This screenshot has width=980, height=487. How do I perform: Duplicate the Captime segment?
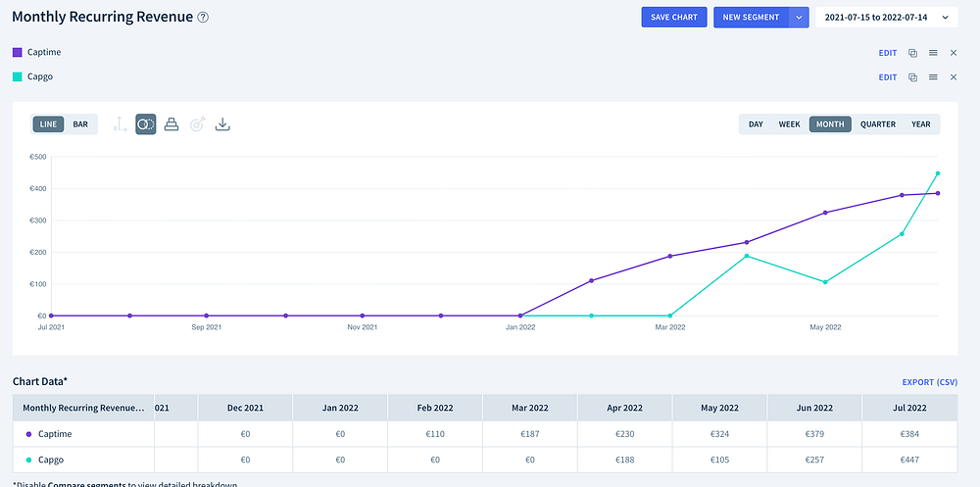coord(912,52)
